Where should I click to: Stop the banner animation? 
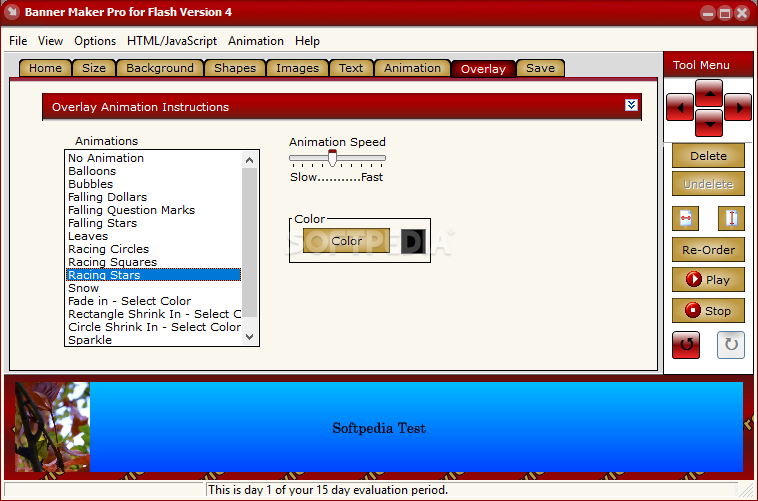point(708,310)
